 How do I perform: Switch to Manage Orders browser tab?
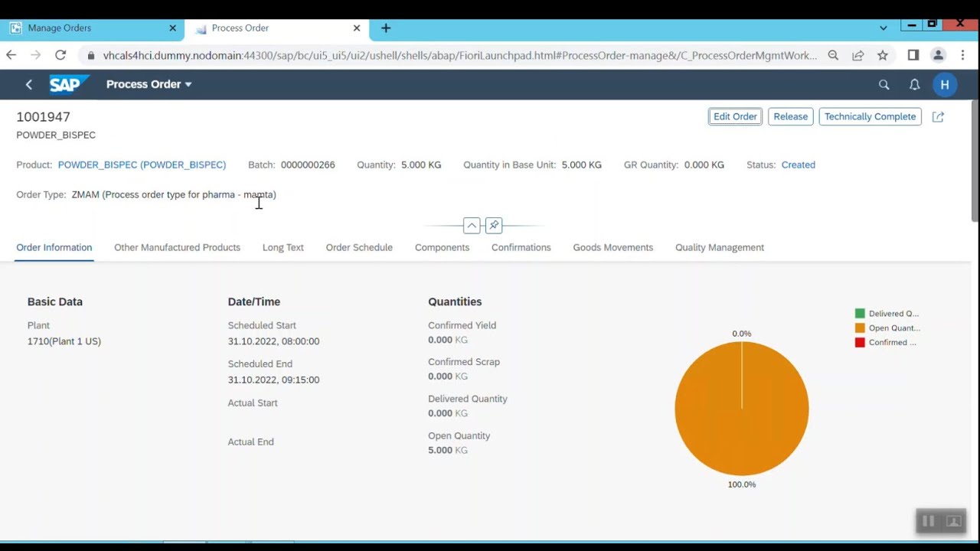[x=92, y=28]
